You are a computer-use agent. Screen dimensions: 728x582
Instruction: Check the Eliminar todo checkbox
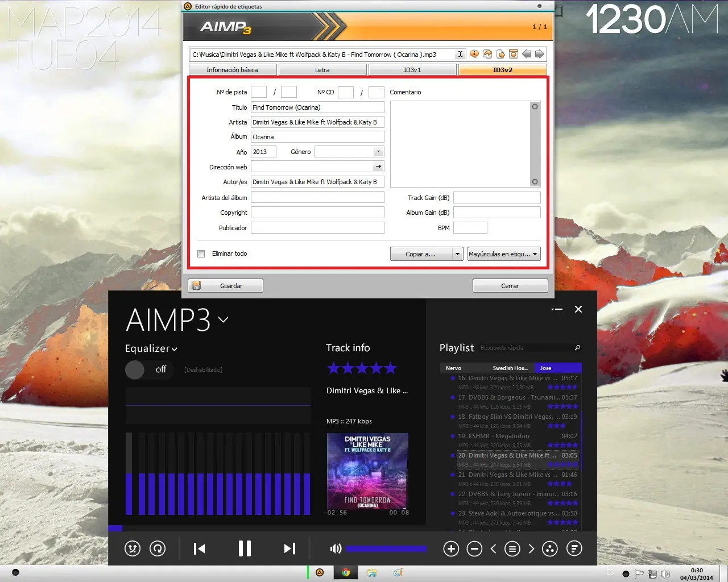(x=201, y=254)
